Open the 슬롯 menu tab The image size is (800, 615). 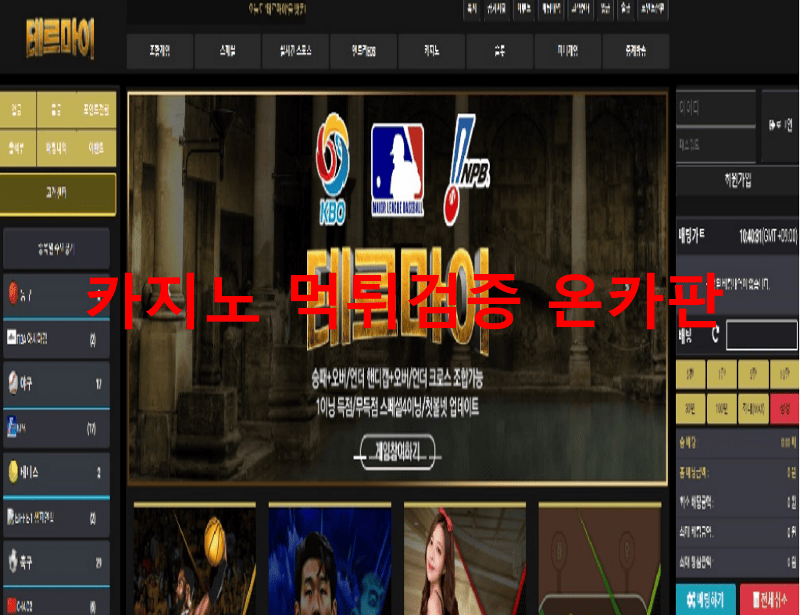pyautogui.click(x=499, y=51)
